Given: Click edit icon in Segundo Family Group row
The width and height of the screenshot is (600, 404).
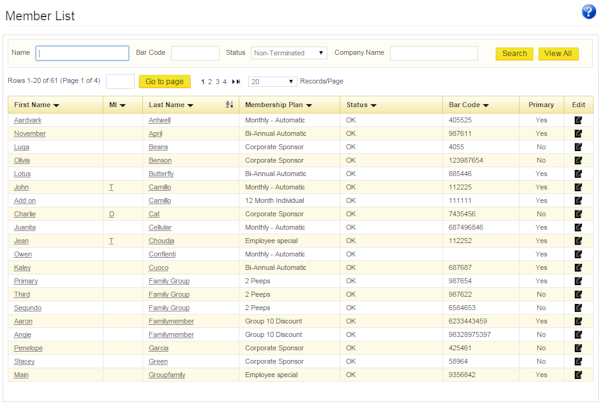Looking at the screenshot, I should (x=578, y=308).
